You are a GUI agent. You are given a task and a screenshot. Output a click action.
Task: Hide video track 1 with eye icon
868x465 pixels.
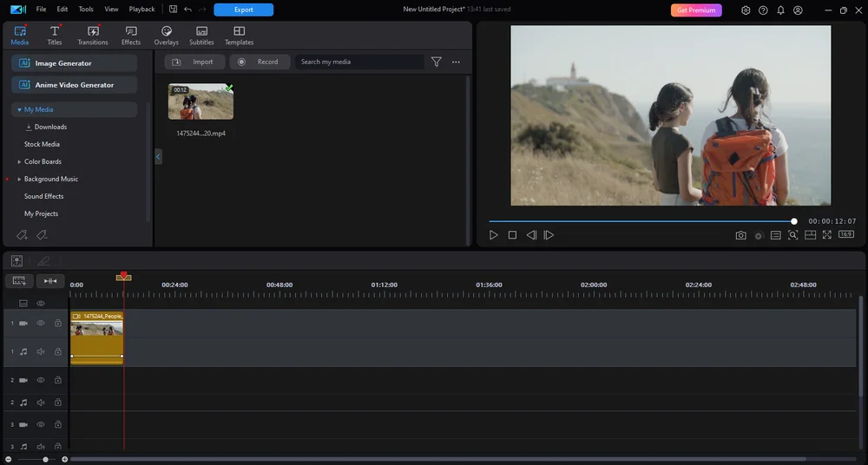pos(41,323)
